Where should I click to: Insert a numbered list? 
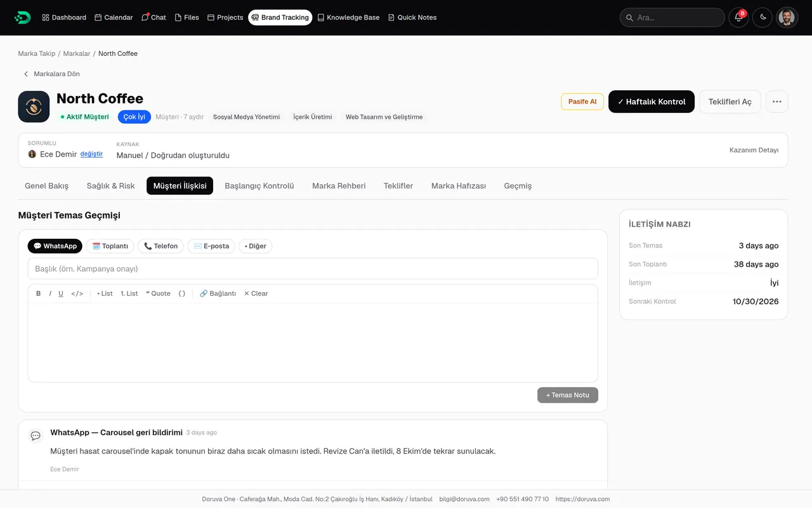(x=129, y=293)
